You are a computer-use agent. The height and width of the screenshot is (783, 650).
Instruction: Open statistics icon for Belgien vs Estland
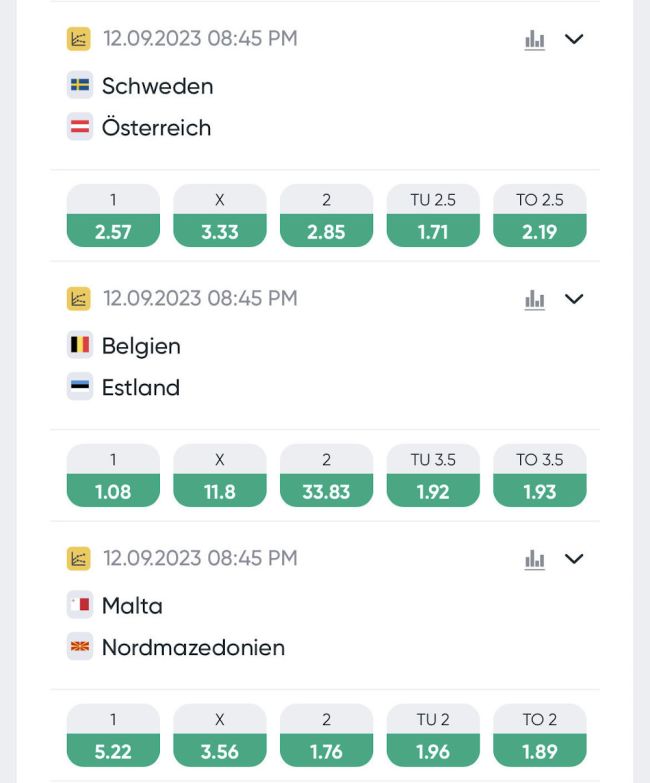pos(535,299)
